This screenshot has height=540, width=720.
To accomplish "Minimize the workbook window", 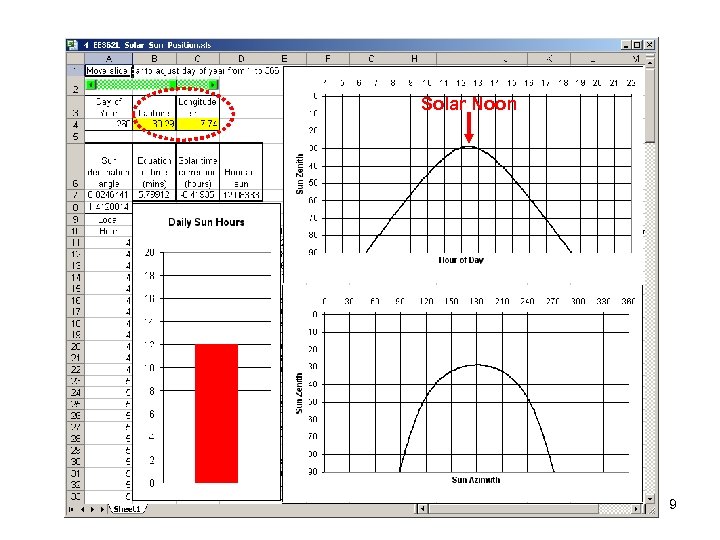I will [x=626, y=45].
